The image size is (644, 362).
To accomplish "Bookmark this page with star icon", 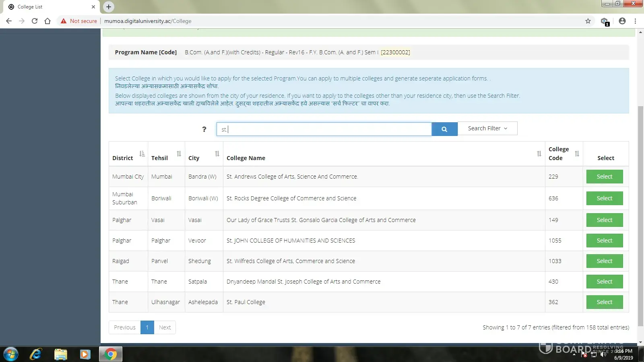I will [588, 21].
